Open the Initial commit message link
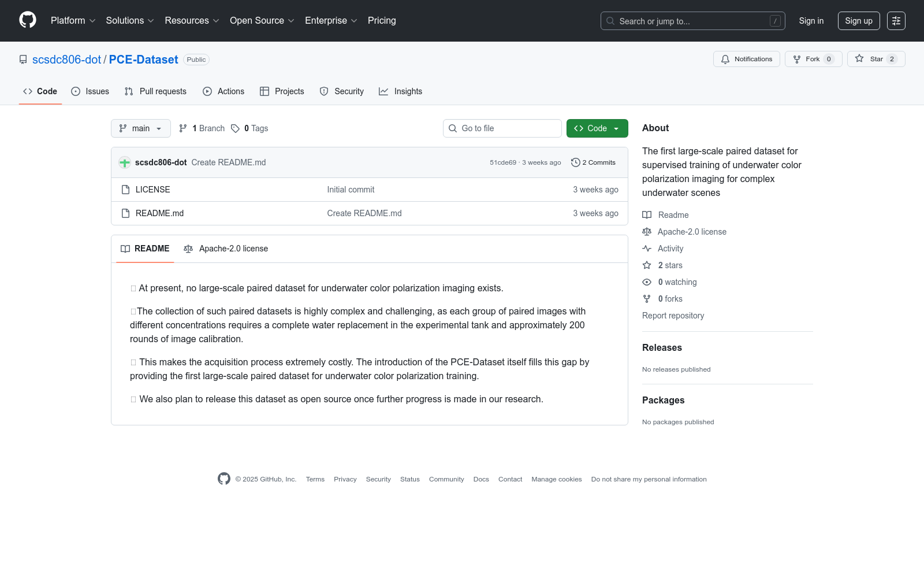The width and height of the screenshot is (924, 578). pyautogui.click(x=351, y=190)
